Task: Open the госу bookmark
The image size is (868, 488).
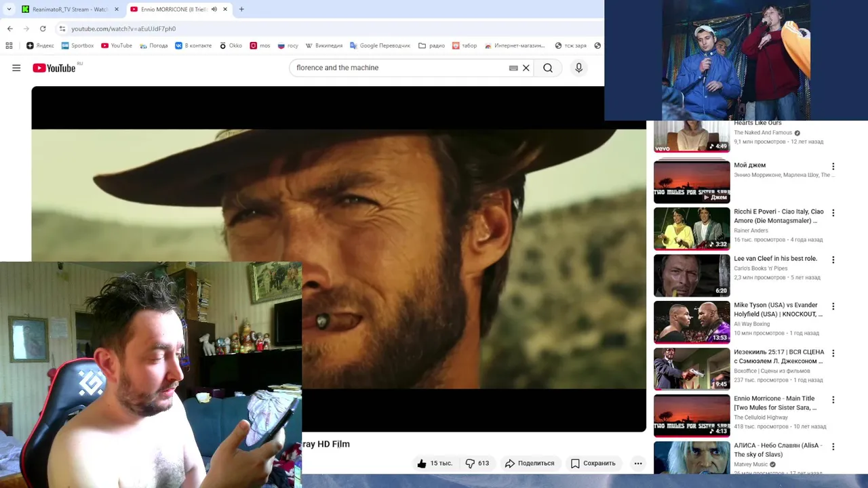Action: [x=288, y=45]
